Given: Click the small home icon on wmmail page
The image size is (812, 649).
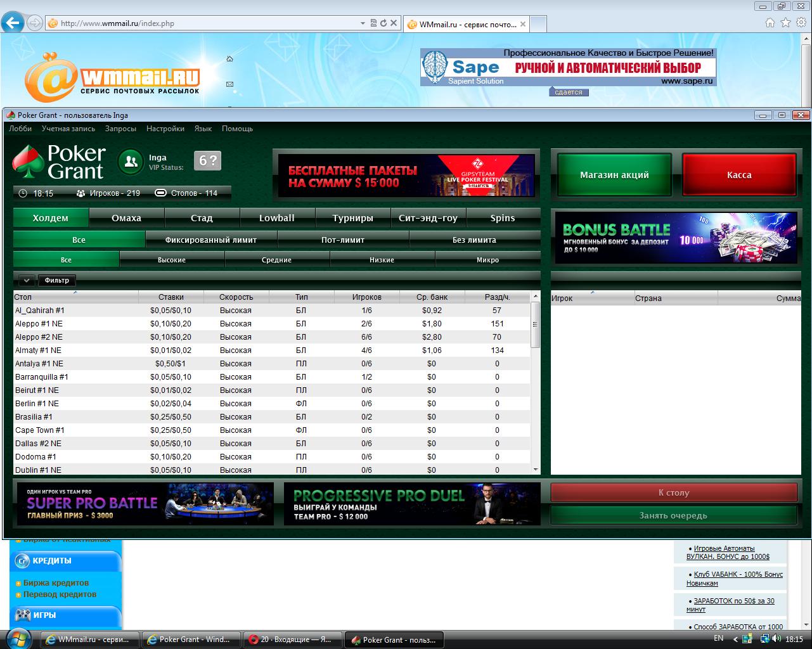Looking at the screenshot, I should pyautogui.click(x=229, y=59).
